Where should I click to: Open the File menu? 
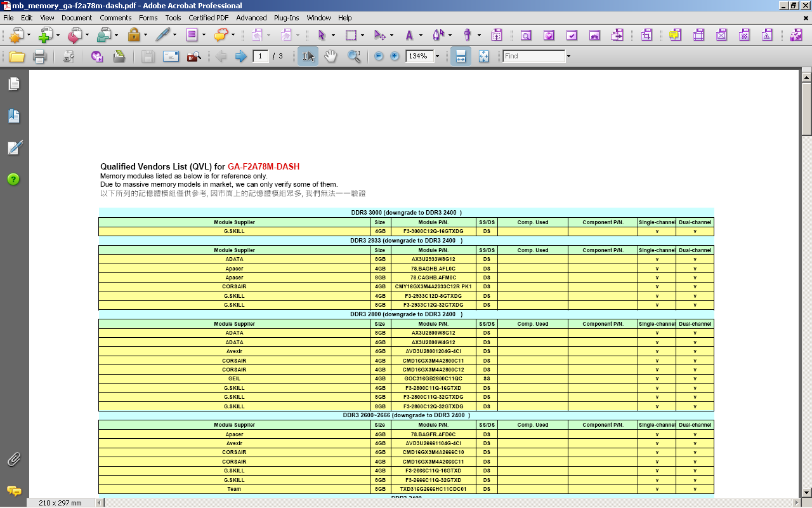click(x=8, y=18)
